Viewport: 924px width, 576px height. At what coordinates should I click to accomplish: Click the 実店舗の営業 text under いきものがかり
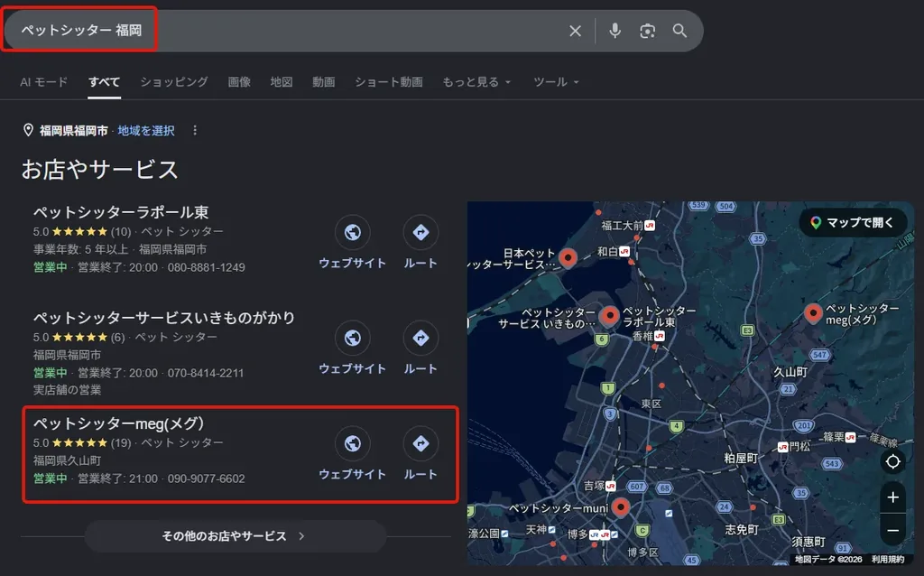tap(67, 390)
